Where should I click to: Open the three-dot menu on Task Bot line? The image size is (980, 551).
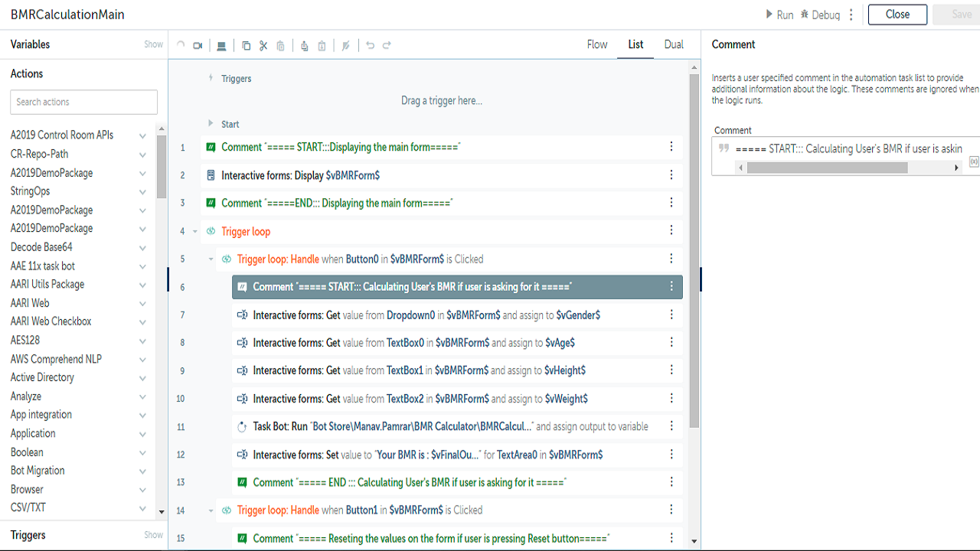671,426
